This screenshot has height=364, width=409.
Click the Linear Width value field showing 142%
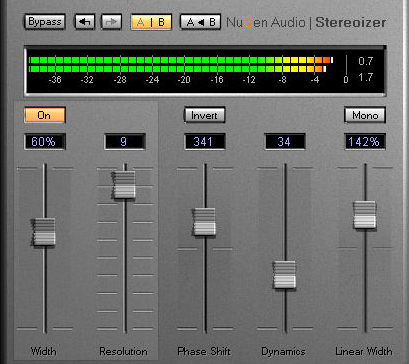pos(365,142)
